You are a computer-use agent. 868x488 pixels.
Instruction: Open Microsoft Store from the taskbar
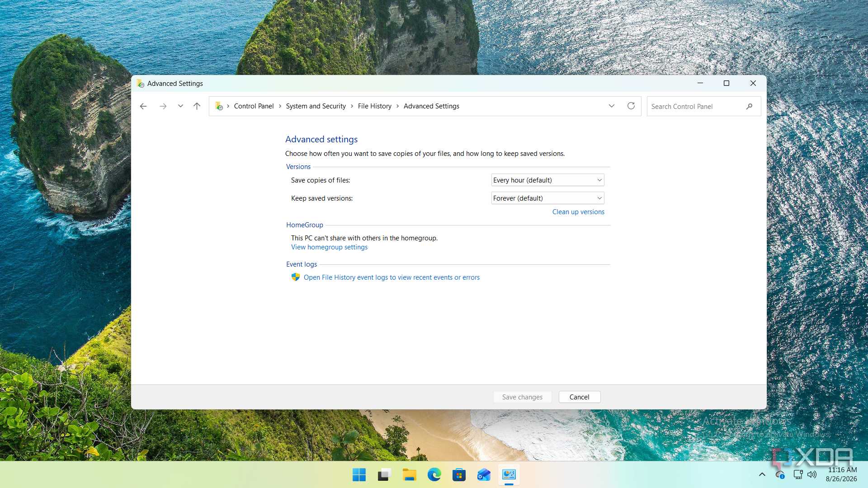459,475
